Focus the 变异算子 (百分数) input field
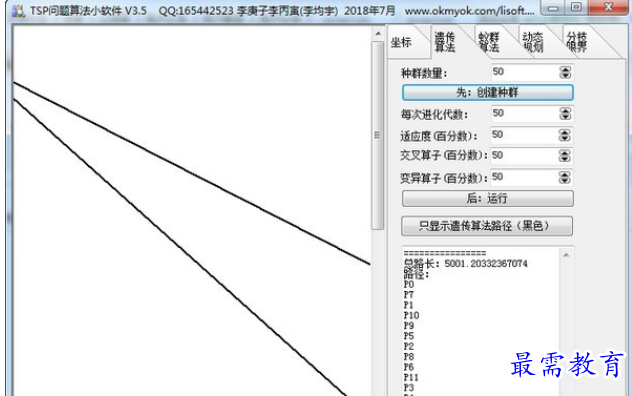Viewport: 632px width, 396px height. point(524,177)
